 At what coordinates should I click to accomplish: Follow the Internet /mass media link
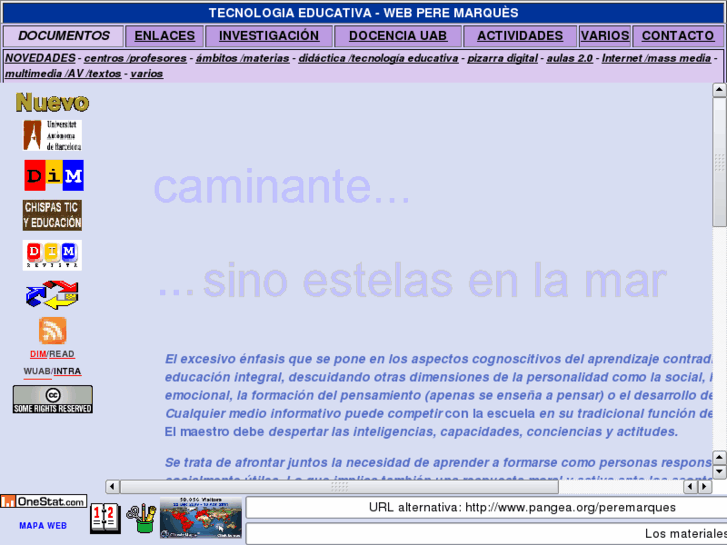pos(657,58)
